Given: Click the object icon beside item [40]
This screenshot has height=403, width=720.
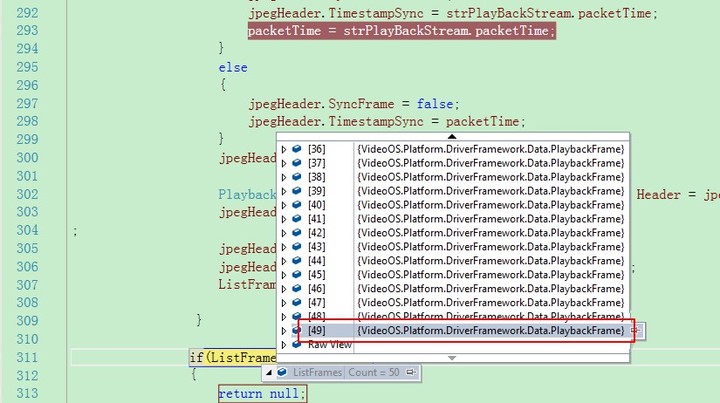Looking at the screenshot, I should pos(296,205).
